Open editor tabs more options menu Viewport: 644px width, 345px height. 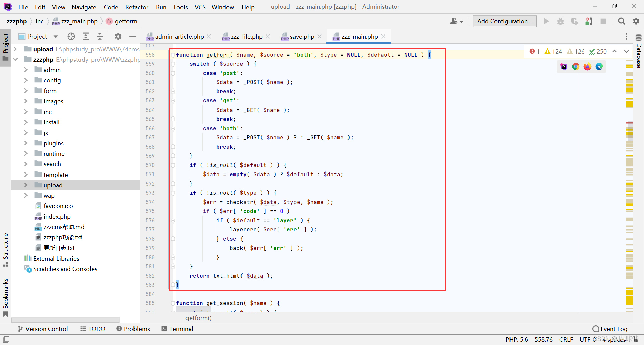click(x=626, y=36)
